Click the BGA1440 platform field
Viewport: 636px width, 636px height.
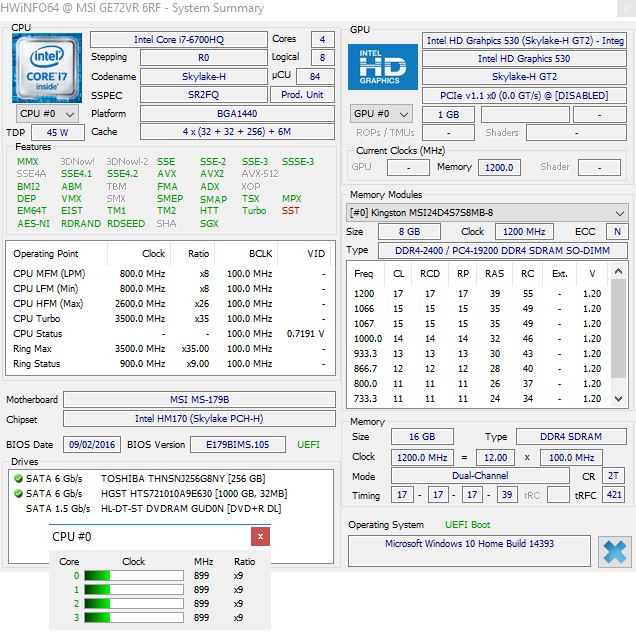pos(237,114)
